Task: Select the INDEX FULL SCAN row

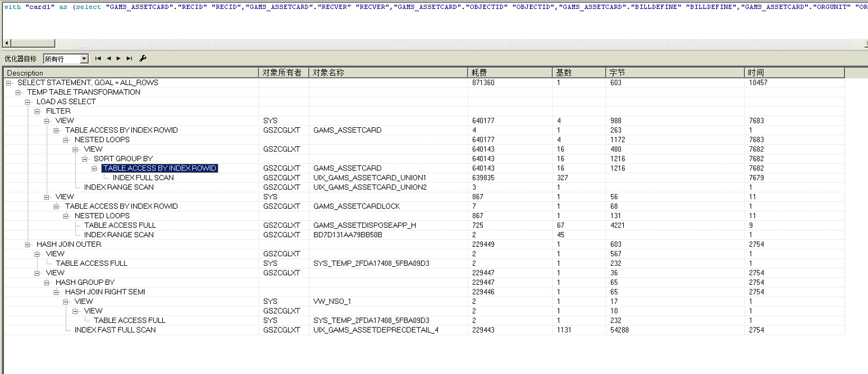Action: pyautogui.click(x=143, y=178)
